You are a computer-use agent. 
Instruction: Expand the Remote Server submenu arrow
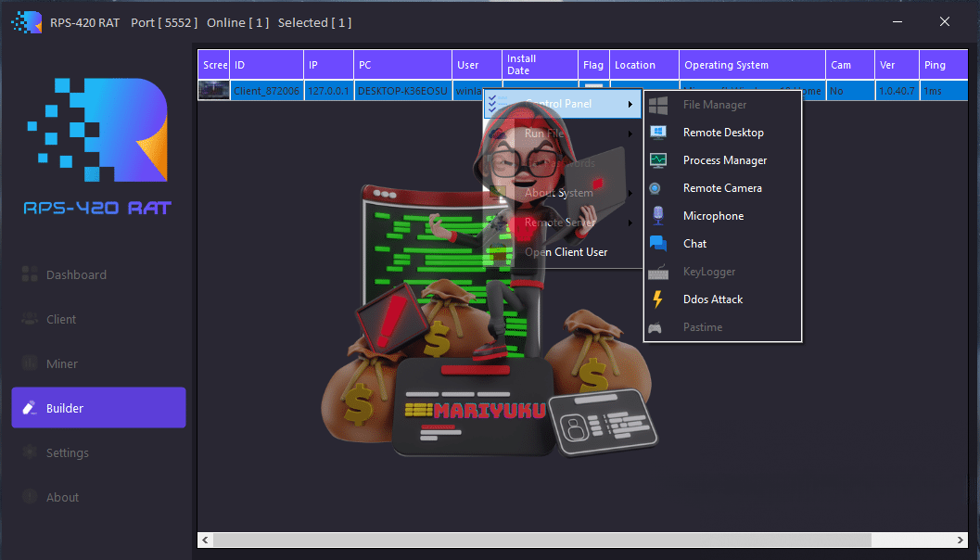[631, 223]
